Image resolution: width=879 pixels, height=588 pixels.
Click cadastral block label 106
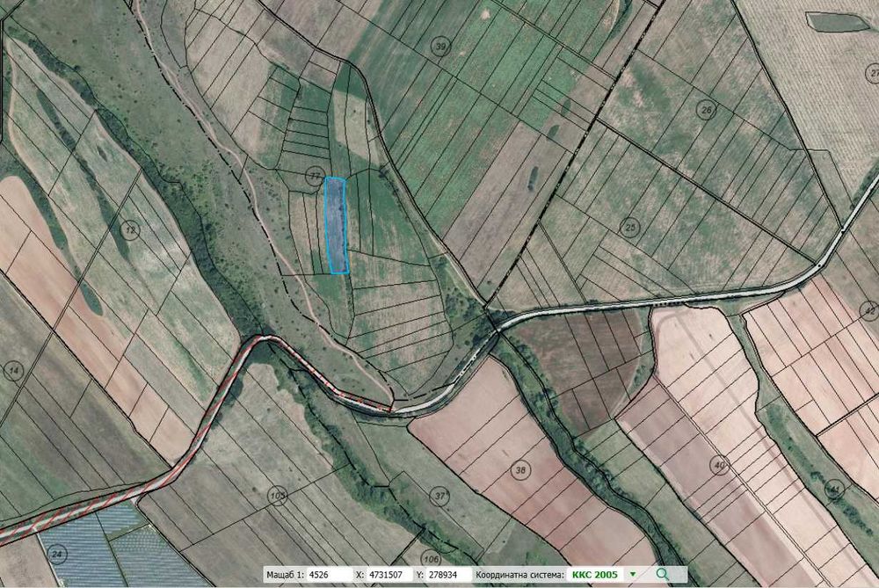click(431, 559)
